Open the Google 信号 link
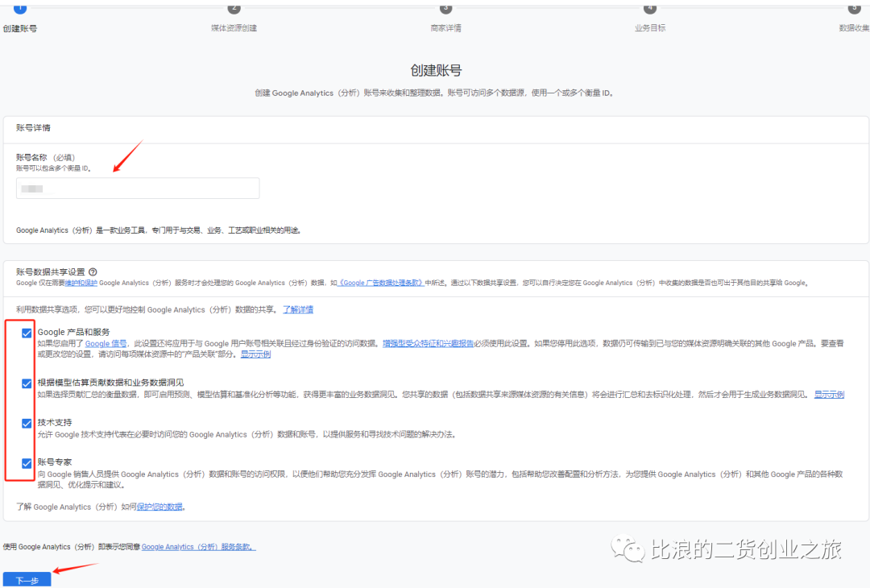Screen dimensions: 870x588 (106, 343)
